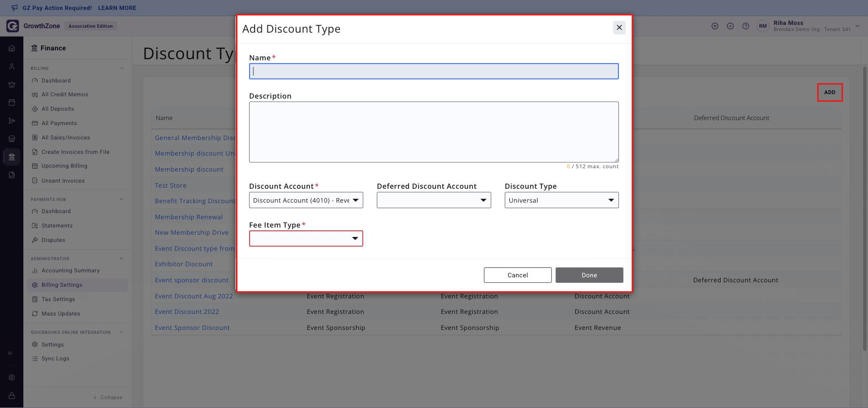Focus the Name input field
The height and width of the screenshot is (408, 868).
434,71
